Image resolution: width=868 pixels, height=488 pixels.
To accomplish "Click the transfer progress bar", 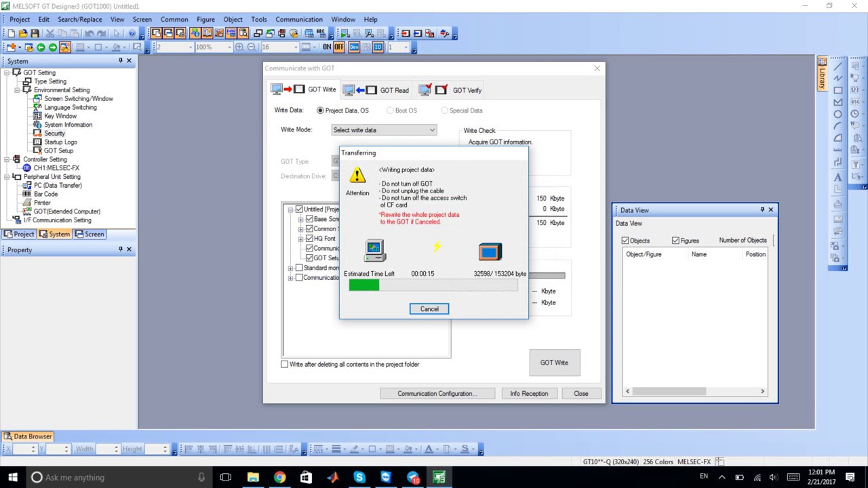I will [433, 286].
